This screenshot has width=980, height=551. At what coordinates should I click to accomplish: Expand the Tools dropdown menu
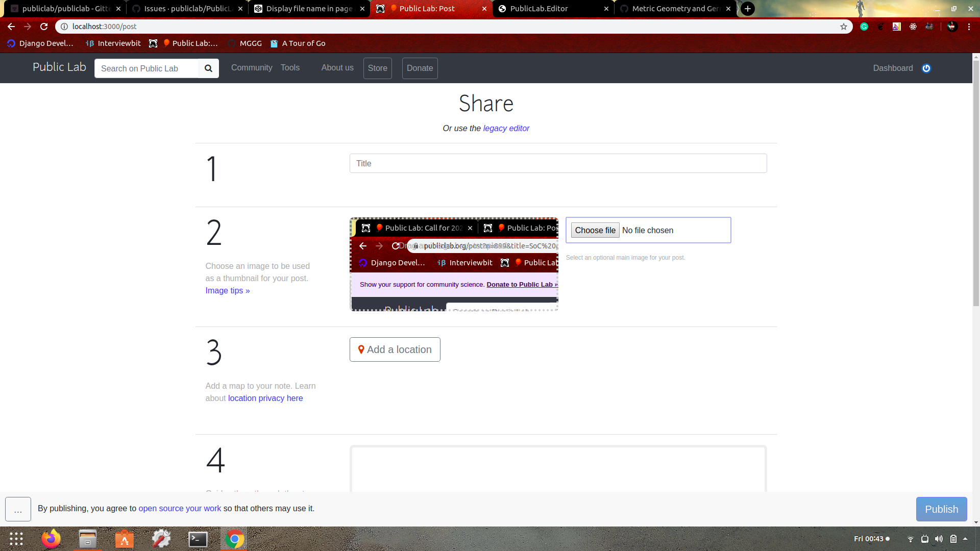click(x=290, y=68)
